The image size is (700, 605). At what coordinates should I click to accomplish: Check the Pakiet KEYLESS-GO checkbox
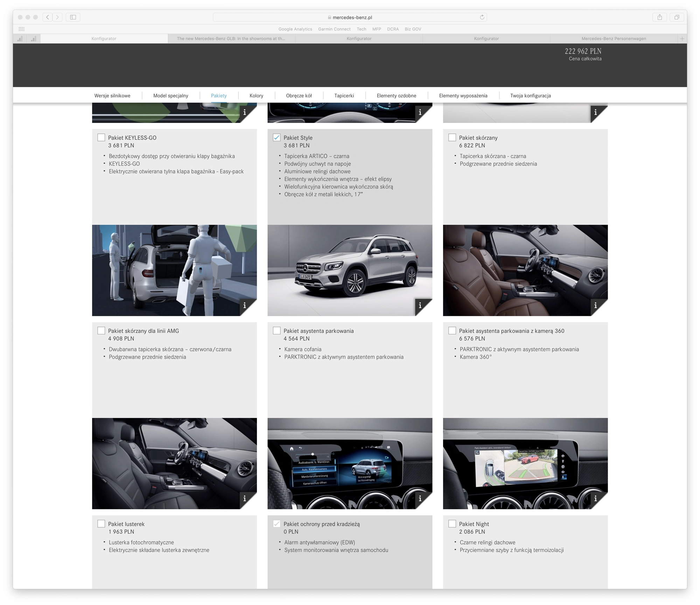click(x=101, y=137)
